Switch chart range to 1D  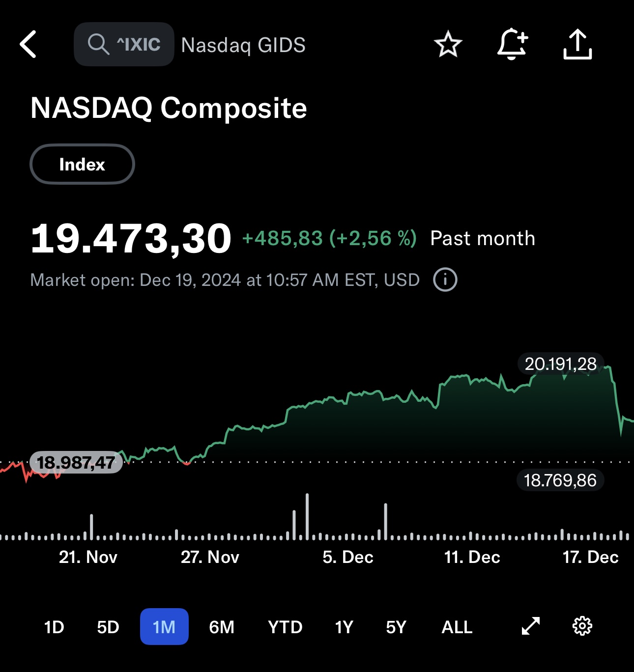(54, 627)
